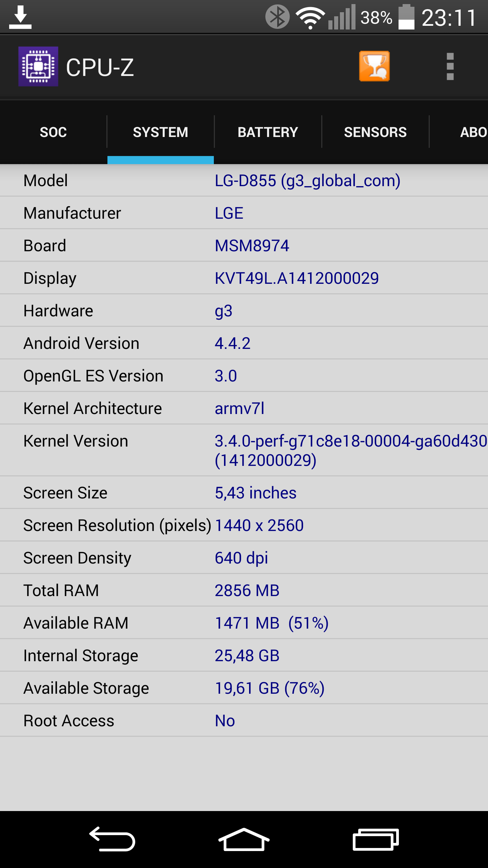Tap the Model value LG-D855 (g3_global_com)
The image size is (488, 868).
pos(308,181)
